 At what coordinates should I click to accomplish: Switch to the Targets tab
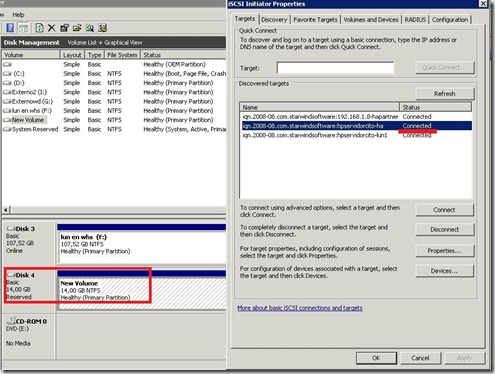coord(245,19)
